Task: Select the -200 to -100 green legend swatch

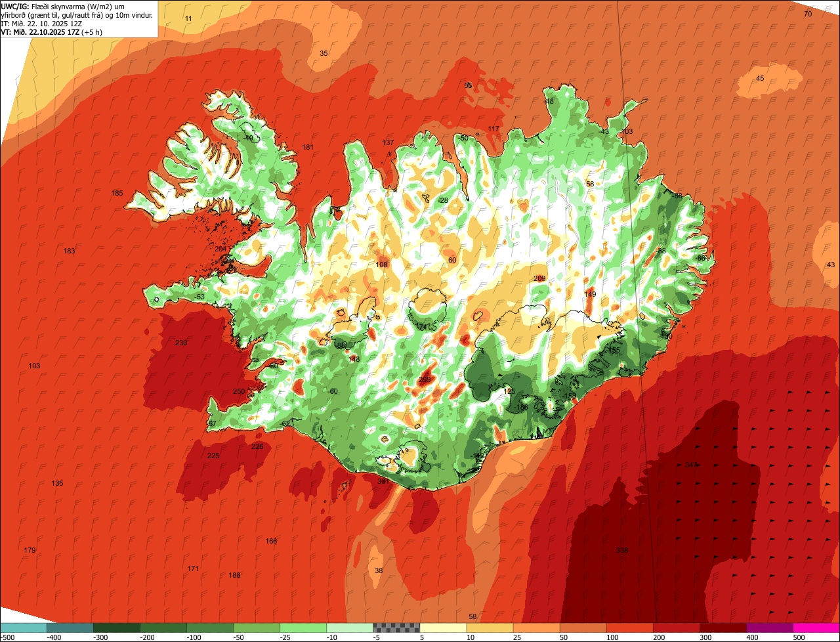Action: click(x=163, y=628)
